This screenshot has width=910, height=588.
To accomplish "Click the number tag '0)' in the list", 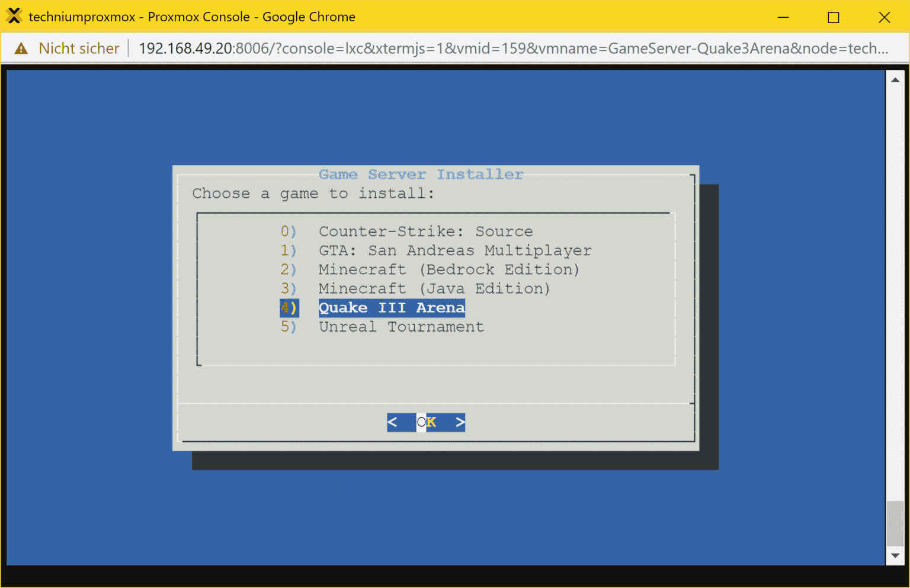I will [289, 232].
